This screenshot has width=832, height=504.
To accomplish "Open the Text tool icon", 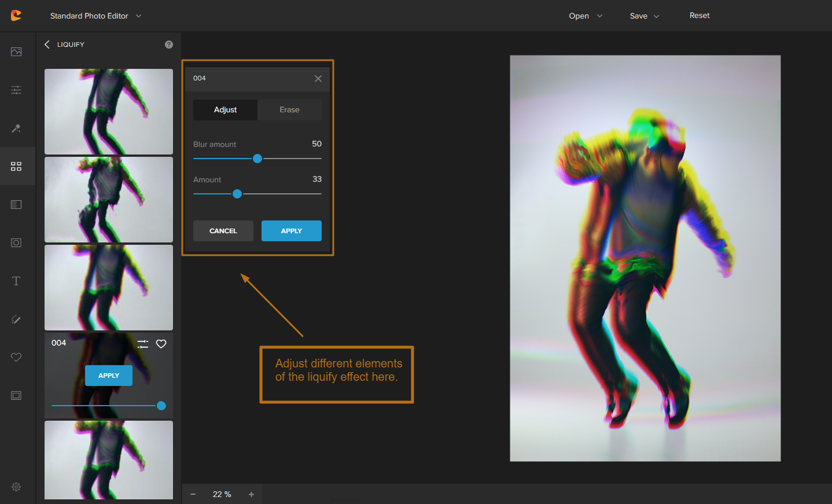I will pyautogui.click(x=16, y=281).
